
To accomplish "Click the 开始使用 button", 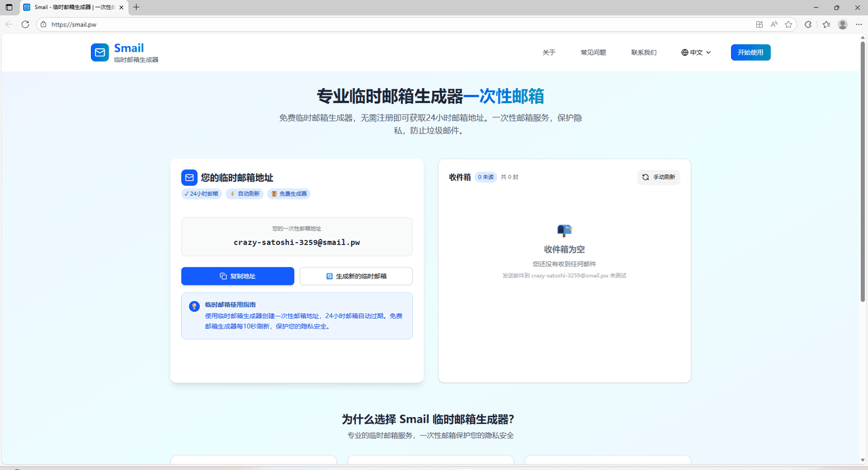I will click(x=751, y=52).
